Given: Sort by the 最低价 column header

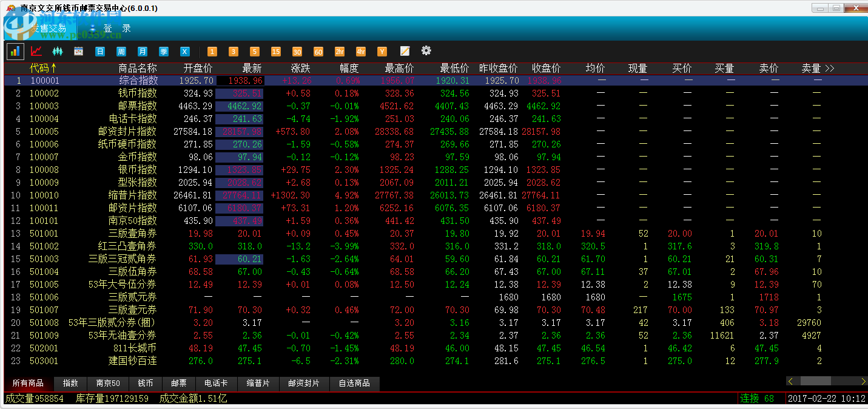Looking at the screenshot, I should click(x=454, y=68).
